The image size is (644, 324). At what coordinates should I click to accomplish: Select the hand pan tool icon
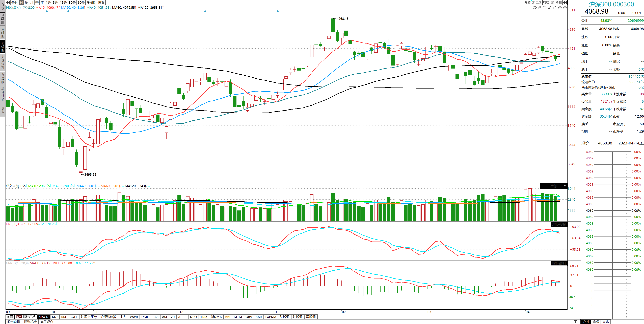pos(540,8)
